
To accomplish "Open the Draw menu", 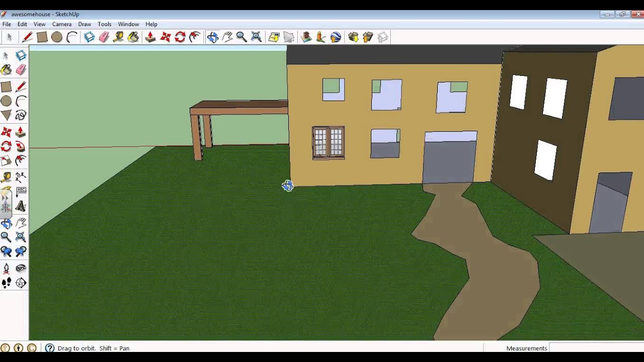I will point(85,24).
